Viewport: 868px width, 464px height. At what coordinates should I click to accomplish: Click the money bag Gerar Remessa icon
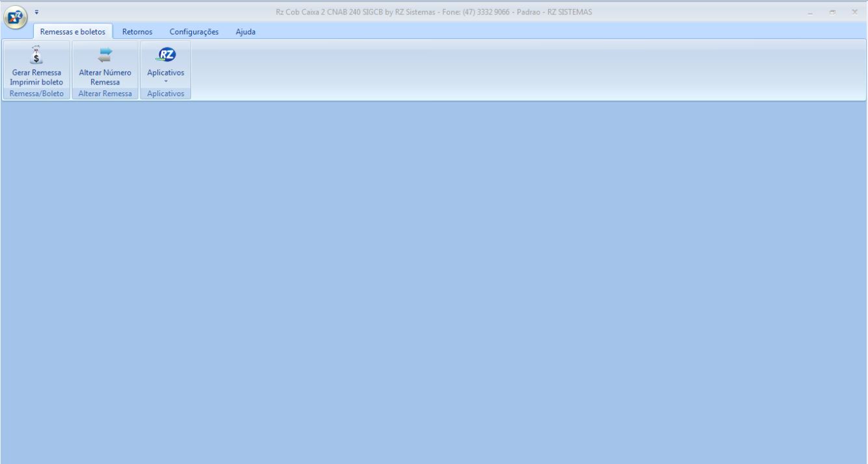(36, 56)
